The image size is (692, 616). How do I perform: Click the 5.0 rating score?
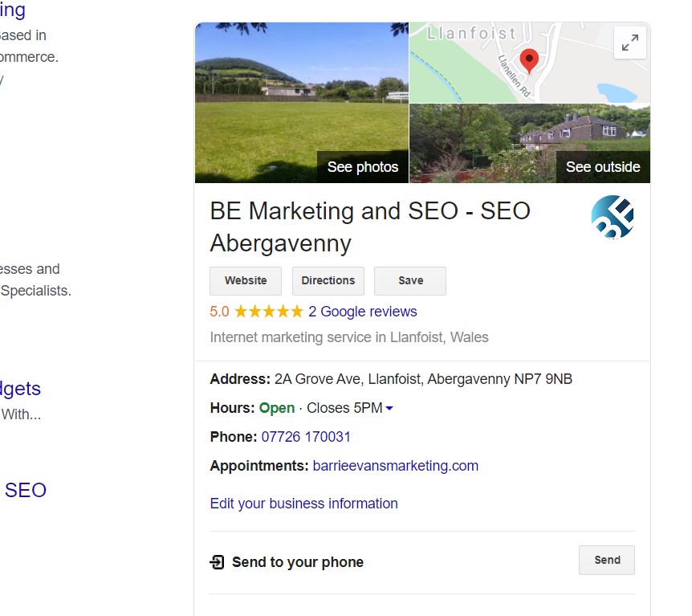(x=220, y=312)
